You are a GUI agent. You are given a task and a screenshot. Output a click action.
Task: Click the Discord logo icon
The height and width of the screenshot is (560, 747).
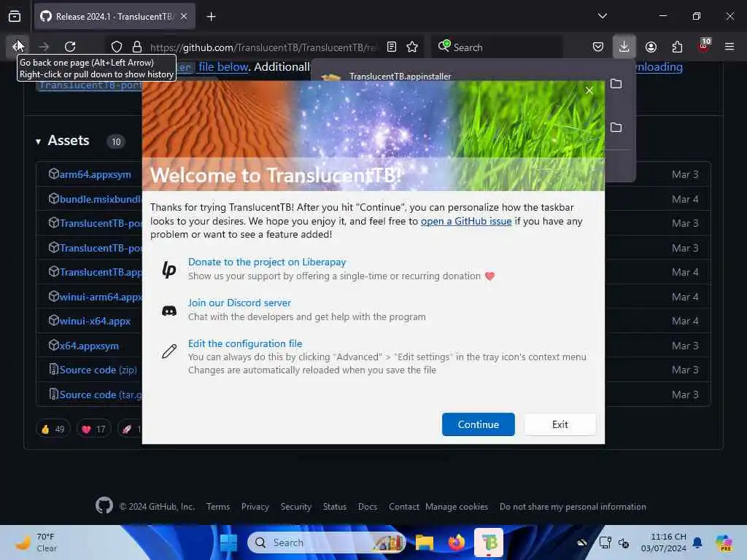tap(169, 311)
